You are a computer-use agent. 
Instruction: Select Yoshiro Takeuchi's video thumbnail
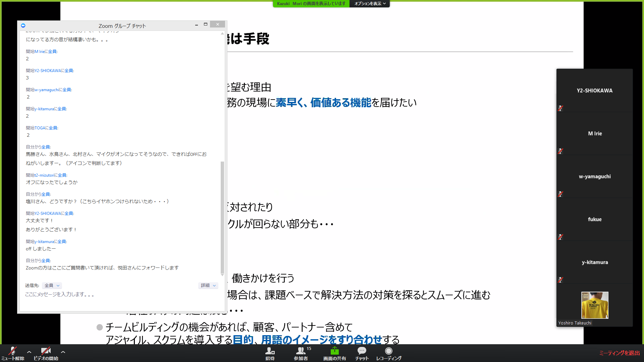[x=594, y=305]
